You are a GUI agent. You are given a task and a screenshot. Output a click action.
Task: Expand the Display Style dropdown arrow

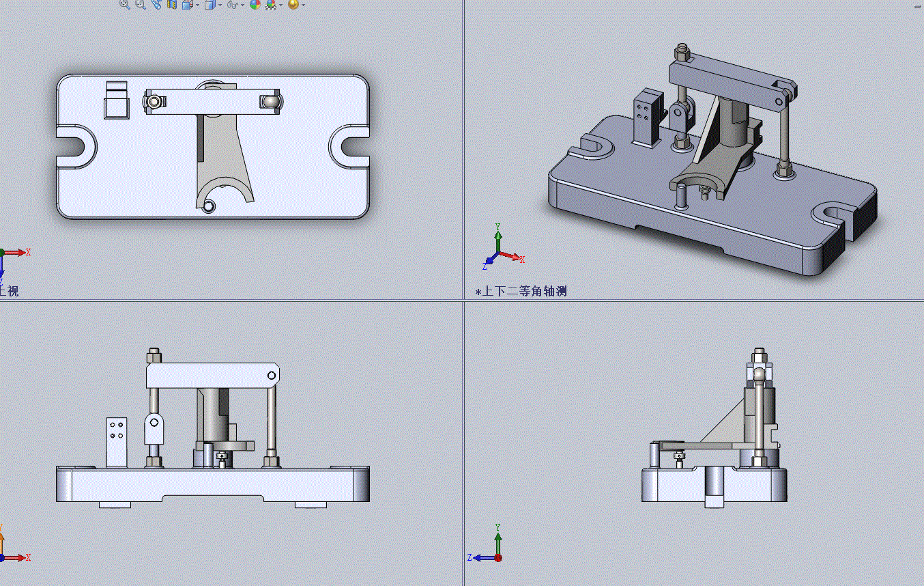click(220, 5)
